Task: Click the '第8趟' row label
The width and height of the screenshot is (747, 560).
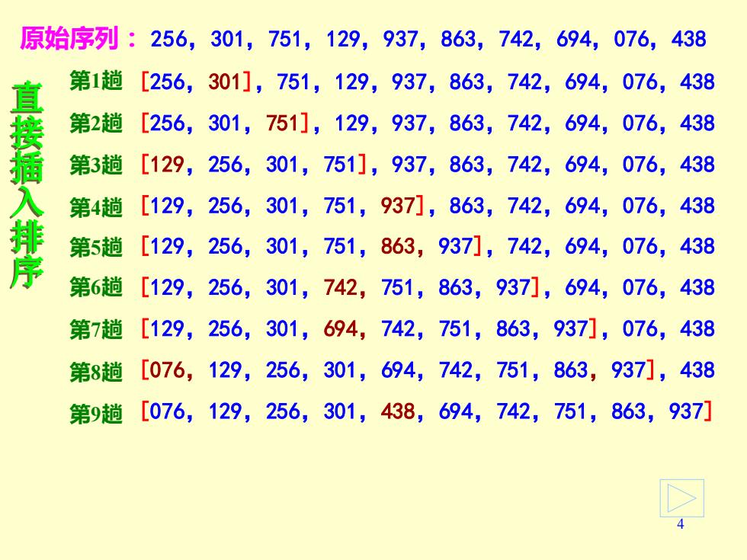Action: pos(96,371)
